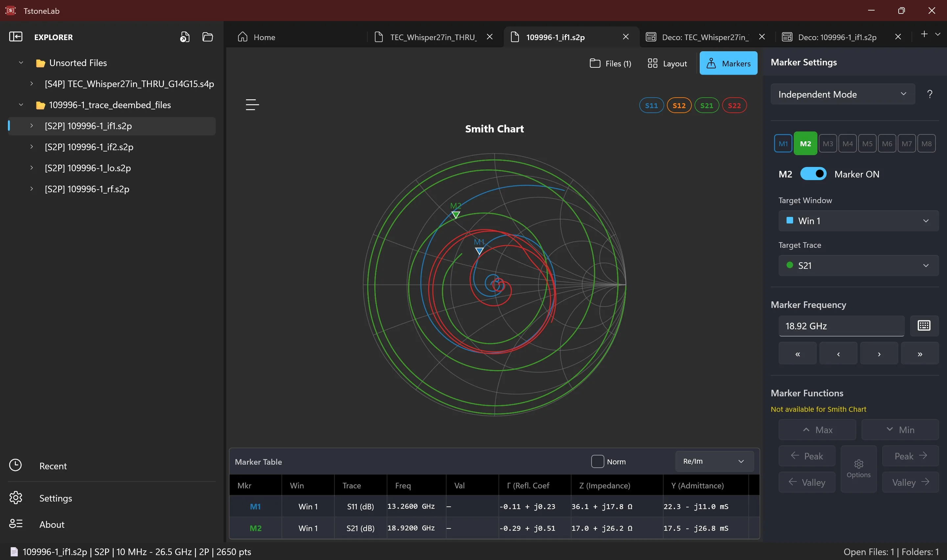Close the 109996-1_if1.s2p tab
This screenshot has height=560, width=947.
click(625, 36)
